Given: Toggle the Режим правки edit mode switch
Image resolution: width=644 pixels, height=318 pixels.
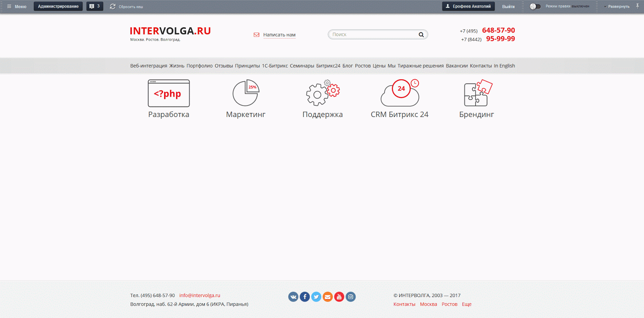Looking at the screenshot, I should click(x=535, y=6).
